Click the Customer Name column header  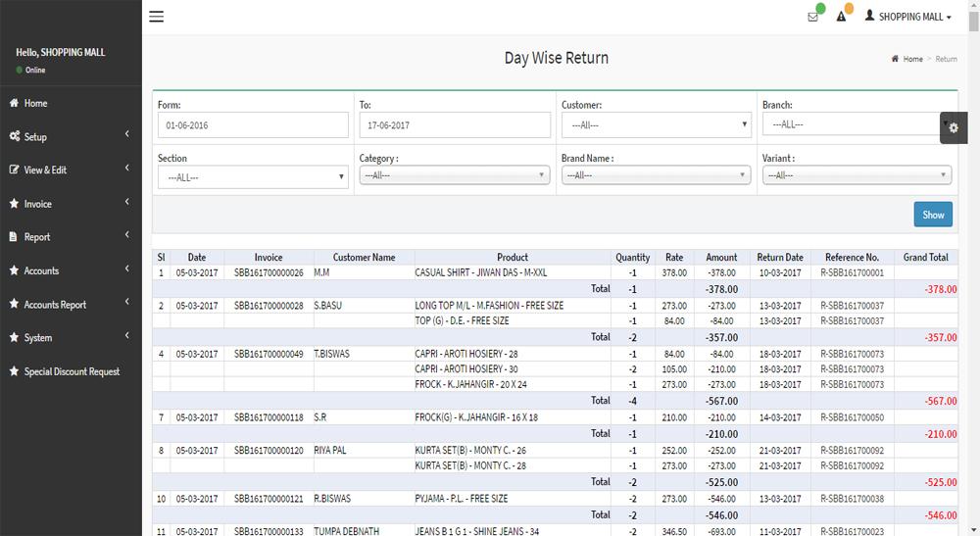[364, 258]
